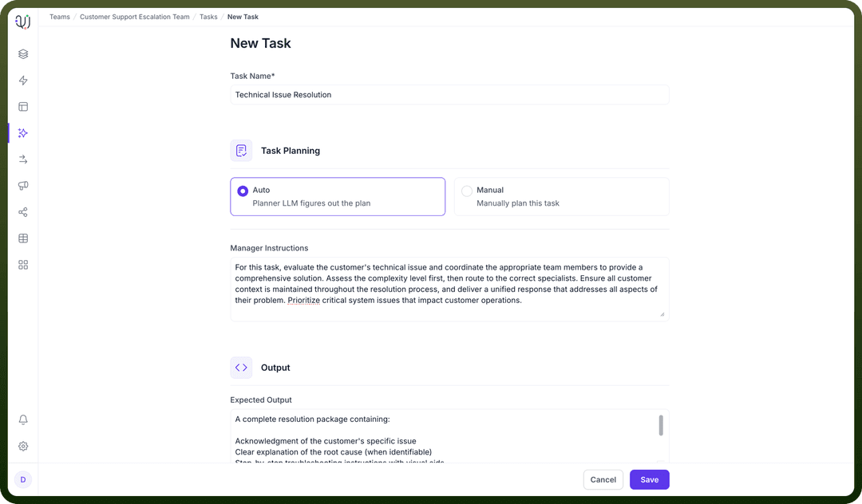Open the layers stack sidebar icon

(23, 53)
